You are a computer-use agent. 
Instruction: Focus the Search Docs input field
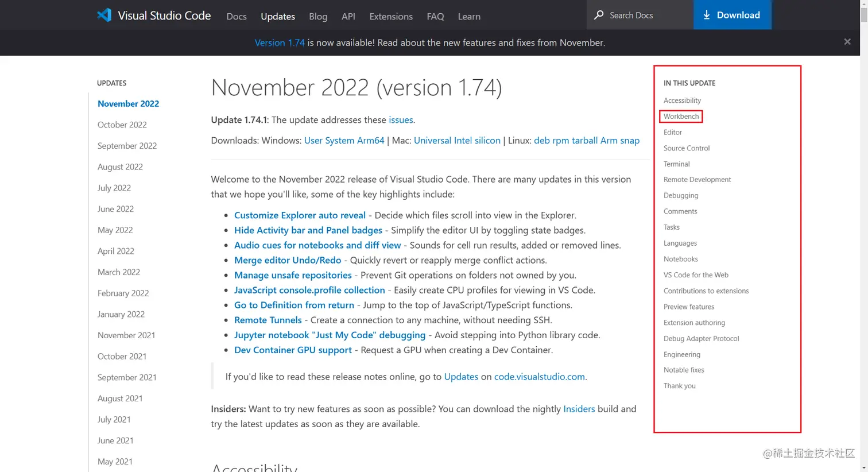click(x=640, y=15)
